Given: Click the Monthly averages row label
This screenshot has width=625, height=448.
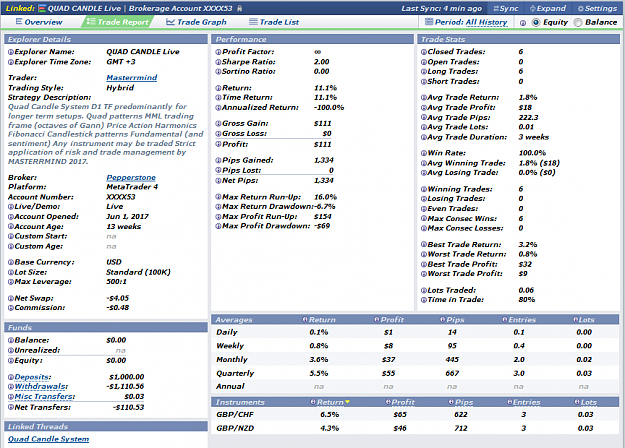Looking at the screenshot, I should (232, 360).
